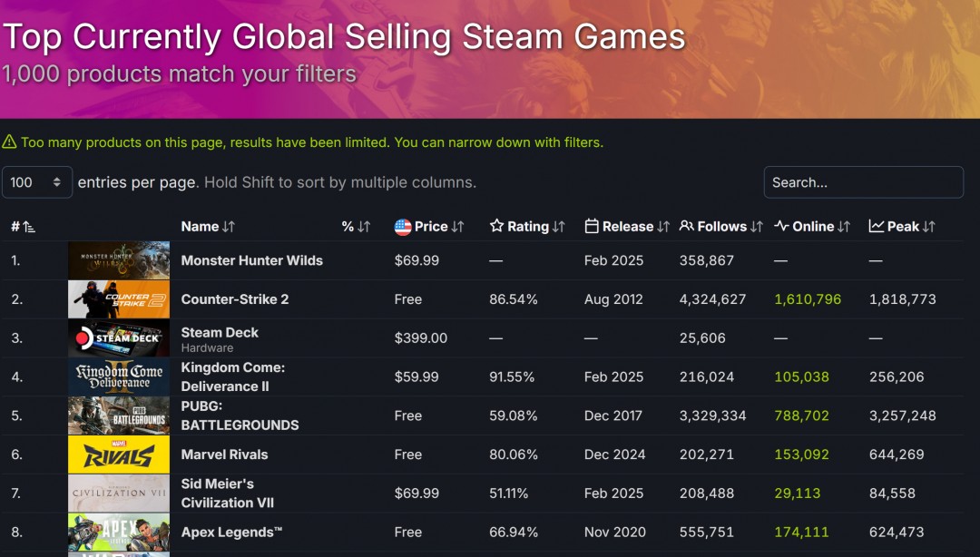Sort the table by the Peak column

[903, 226]
